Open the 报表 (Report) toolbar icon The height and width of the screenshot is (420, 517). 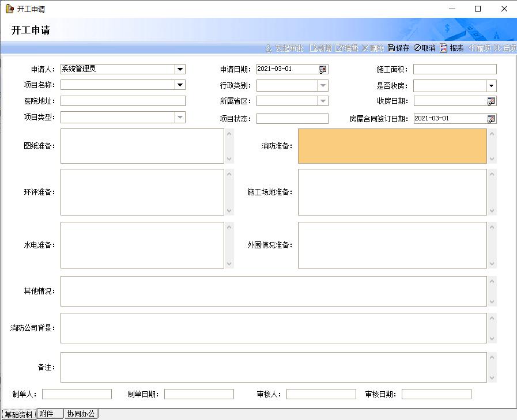click(x=443, y=48)
